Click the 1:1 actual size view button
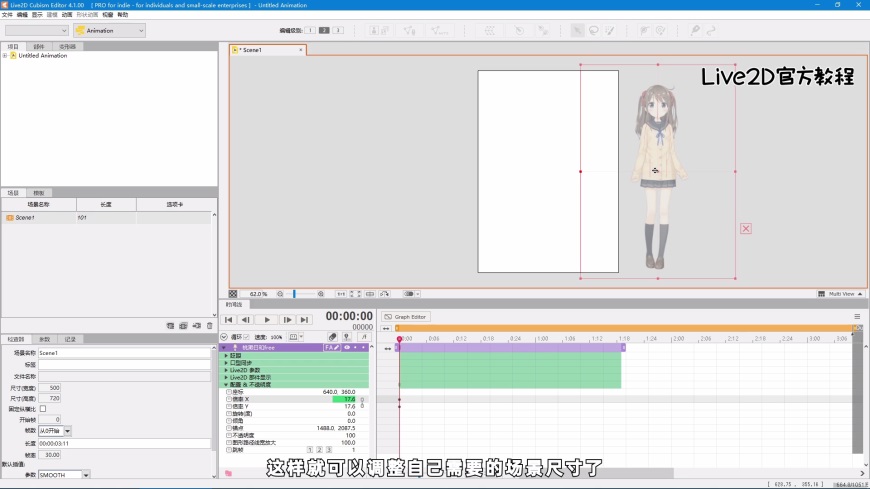This screenshot has width=870, height=489. click(341, 294)
